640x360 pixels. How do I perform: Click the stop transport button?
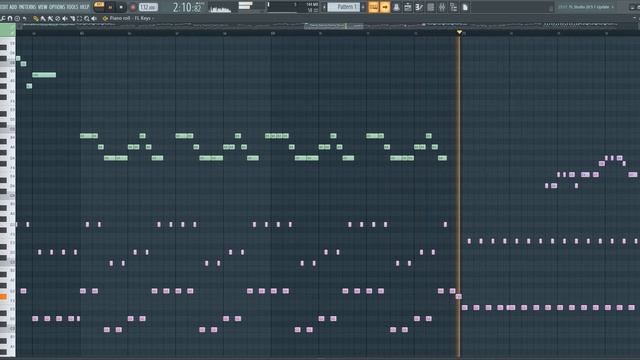pyautogui.click(x=121, y=7)
